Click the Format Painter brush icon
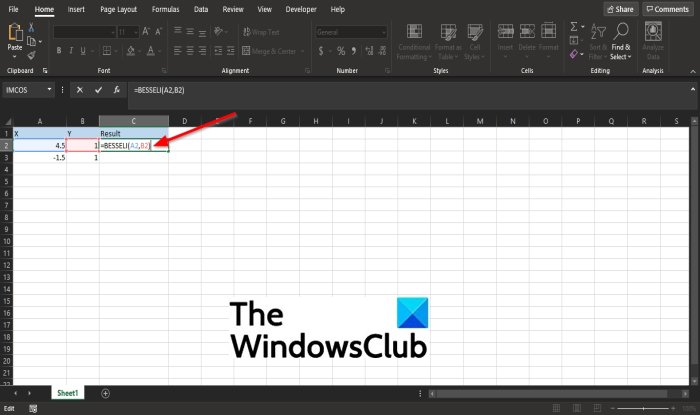 click(x=31, y=55)
